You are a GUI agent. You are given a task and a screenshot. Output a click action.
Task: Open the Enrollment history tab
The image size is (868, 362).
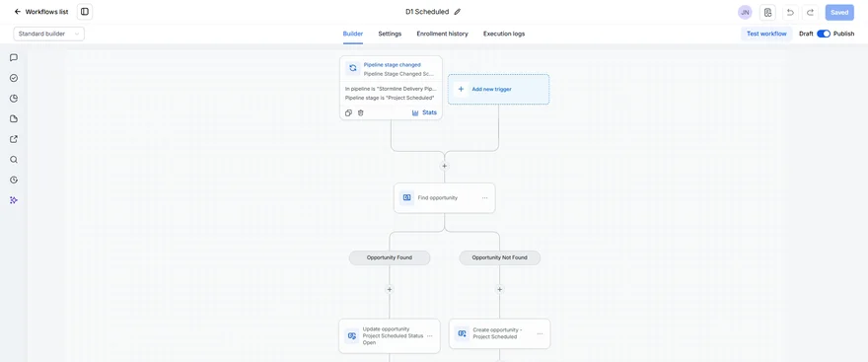[442, 34]
